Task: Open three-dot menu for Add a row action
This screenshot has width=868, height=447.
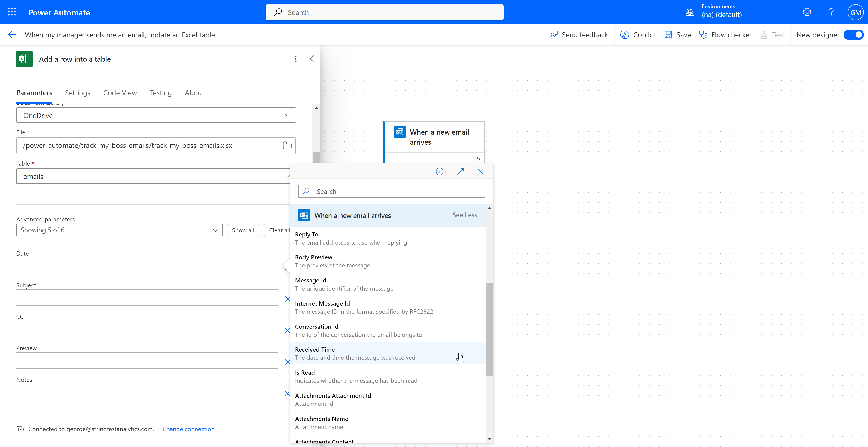Action: 295,59
